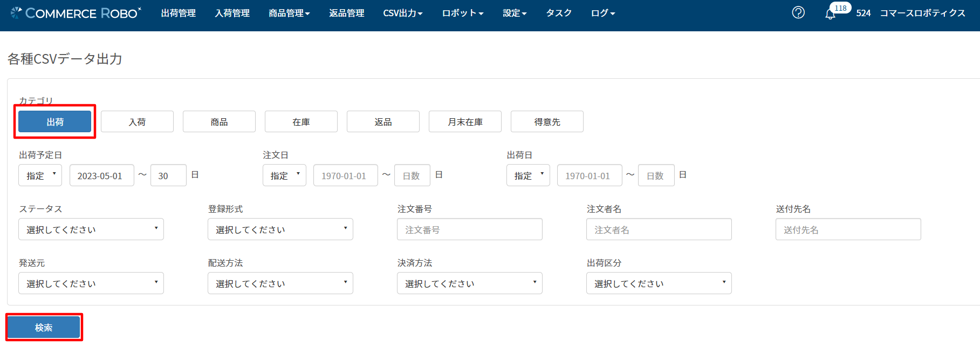
Task: Open the 出荷日 指定 dropdown
Action: pyautogui.click(x=528, y=175)
